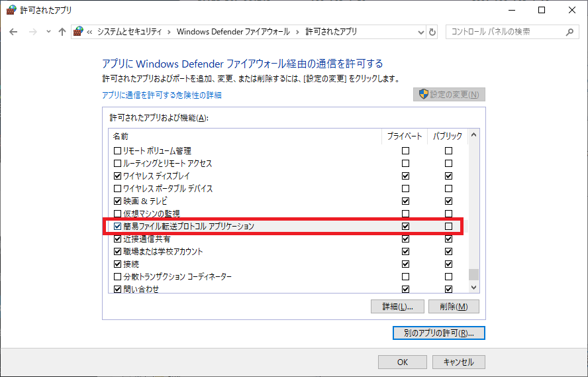The image size is (588, 377).
Task: Toggle リモート ボリューム管理 checkbox
Action: click(x=117, y=151)
